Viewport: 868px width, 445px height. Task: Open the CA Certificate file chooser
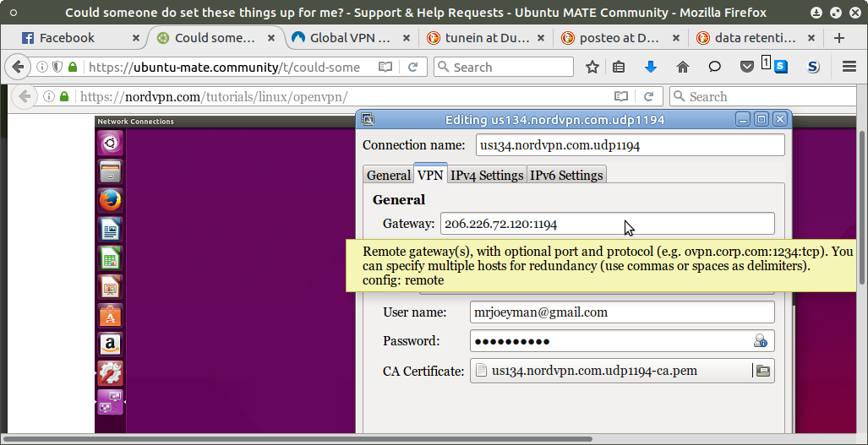tap(622, 371)
